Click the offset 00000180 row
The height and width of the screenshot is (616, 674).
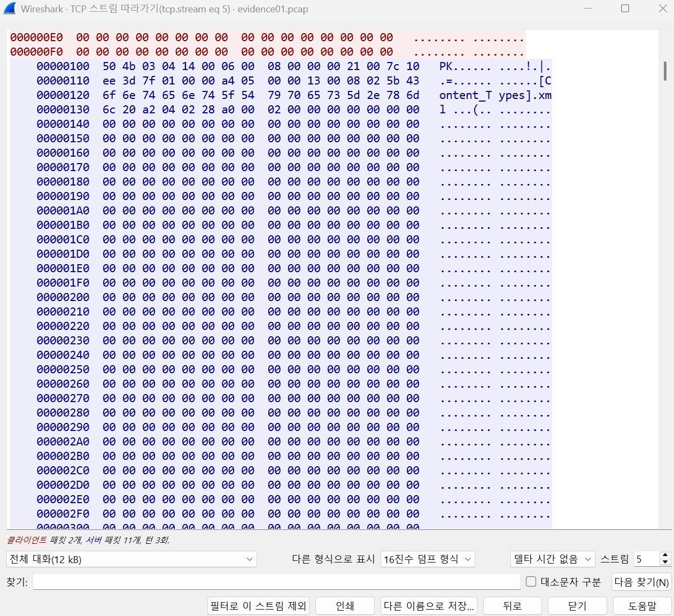point(294,182)
